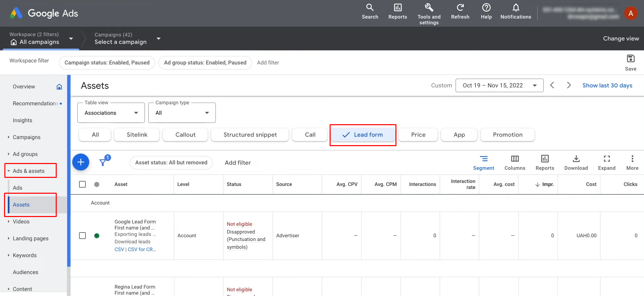Expand the table to full screen
The height and width of the screenshot is (296, 644).
click(x=607, y=163)
